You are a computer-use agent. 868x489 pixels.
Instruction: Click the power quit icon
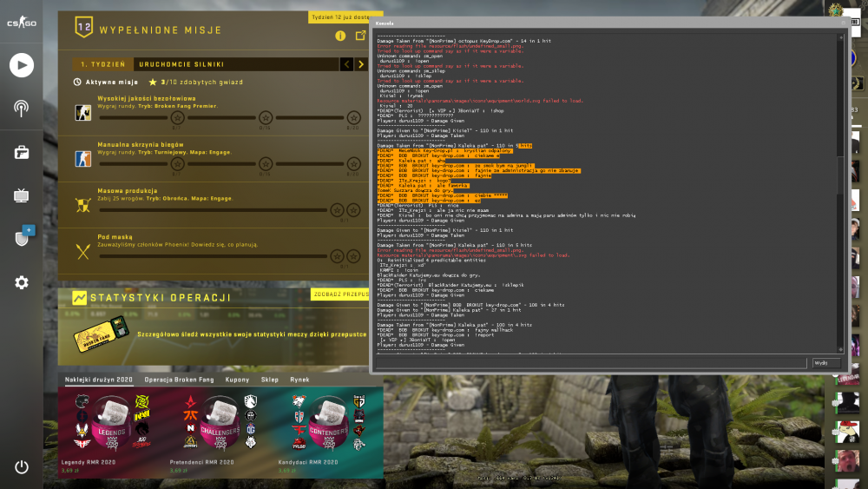tap(22, 466)
